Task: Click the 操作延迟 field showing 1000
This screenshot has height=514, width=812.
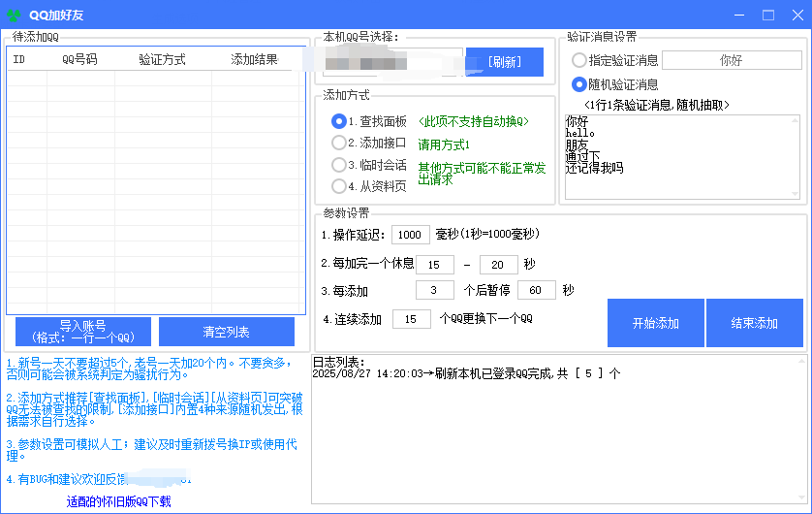Action: (411, 235)
